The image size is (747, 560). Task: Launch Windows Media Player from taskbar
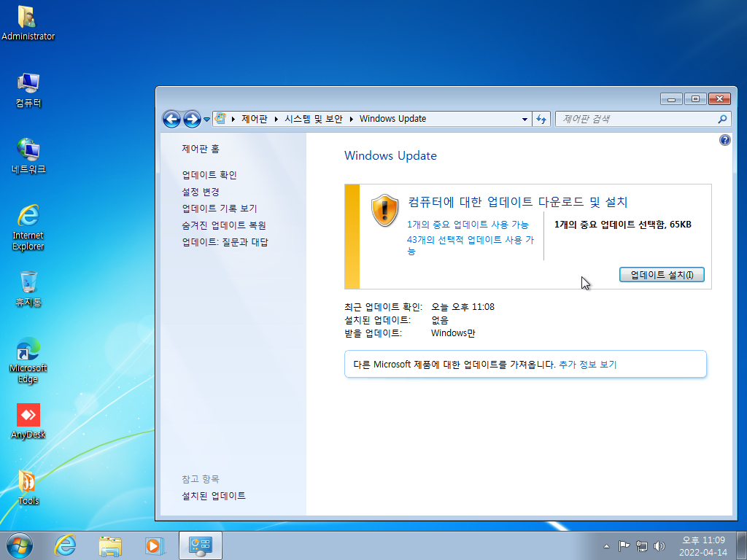(155, 545)
